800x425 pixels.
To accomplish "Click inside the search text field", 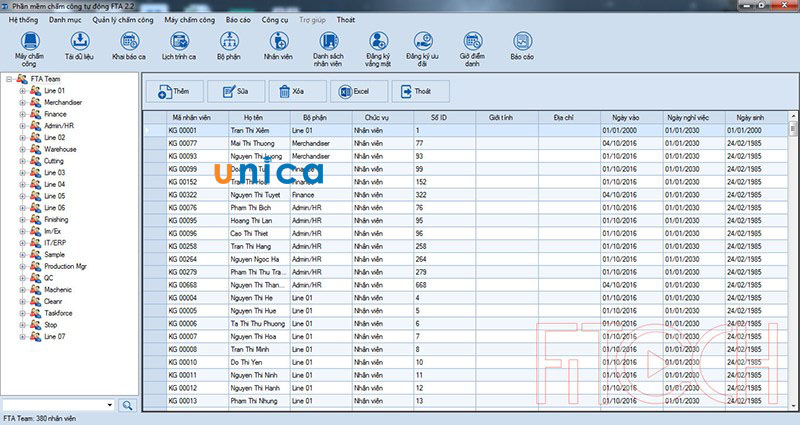I will 53,406.
